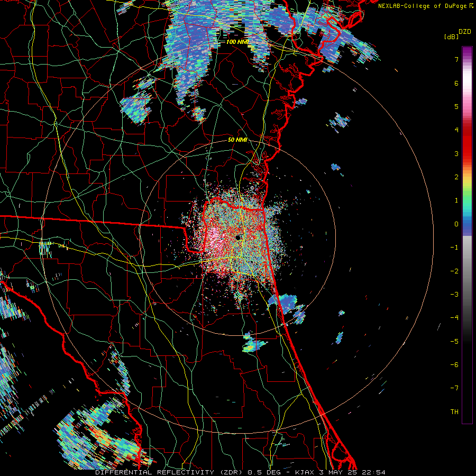Click the KJAX radar site black dot

(x=238, y=237)
